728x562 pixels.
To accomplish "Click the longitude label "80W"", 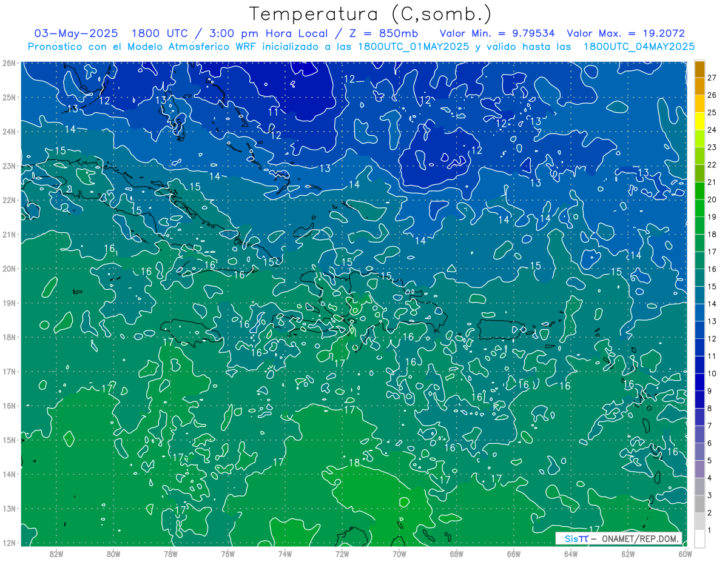I will coord(113,554).
